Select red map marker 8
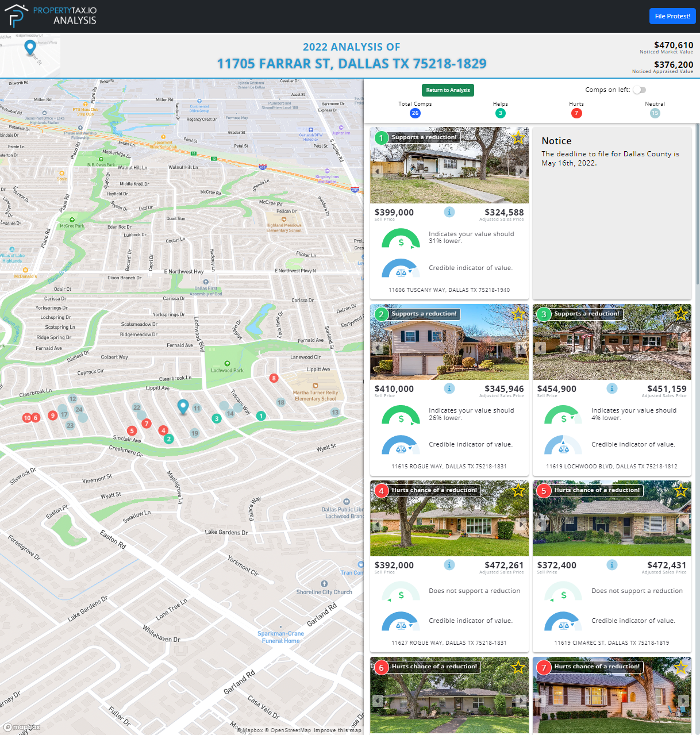 [x=274, y=378]
